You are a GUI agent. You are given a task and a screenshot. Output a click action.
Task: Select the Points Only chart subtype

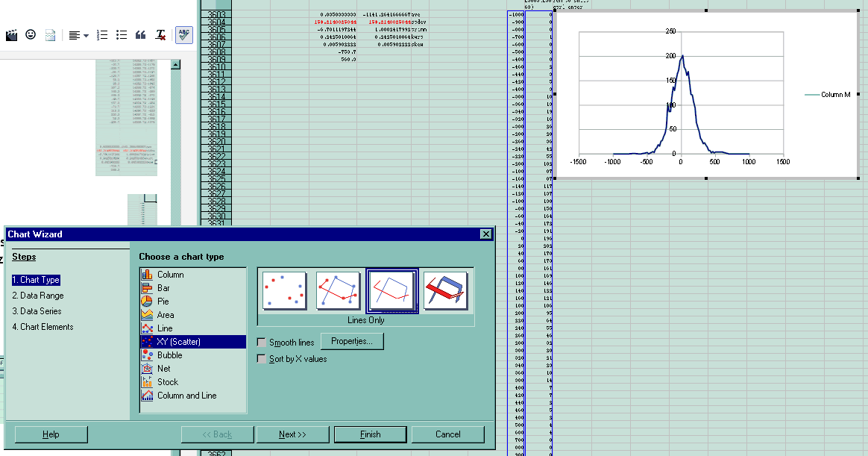[x=283, y=291]
